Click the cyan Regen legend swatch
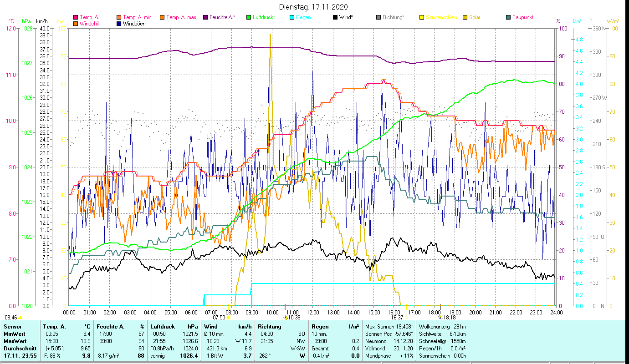This screenshot has width=629, height=364. [x=292, y=18]
